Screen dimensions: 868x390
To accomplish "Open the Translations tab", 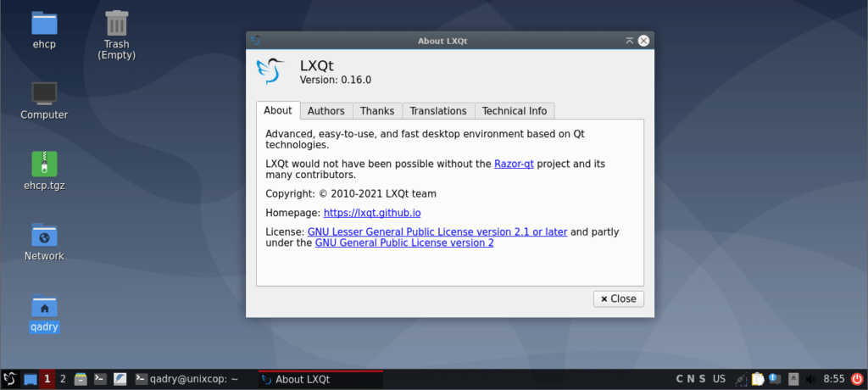I will (x=438, y=111).
